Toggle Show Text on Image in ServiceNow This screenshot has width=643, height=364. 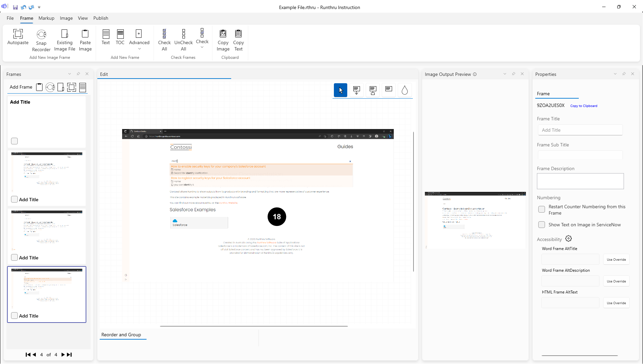542,225
